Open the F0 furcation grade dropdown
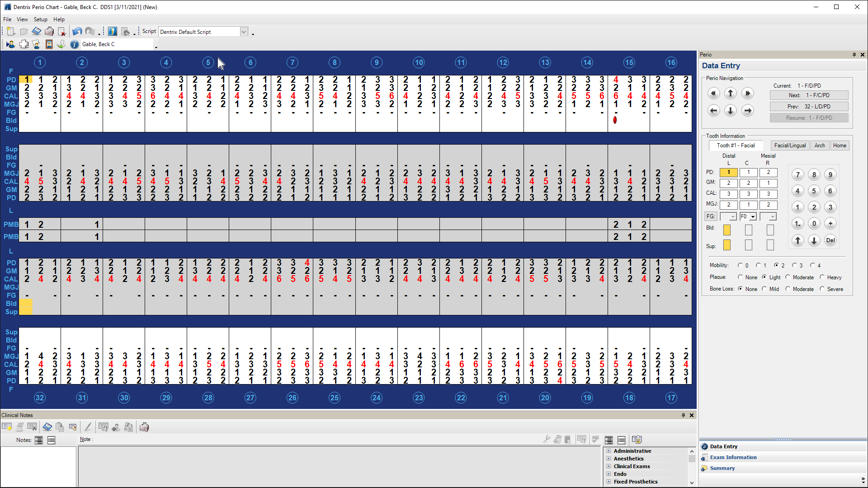 pos(753,217)
